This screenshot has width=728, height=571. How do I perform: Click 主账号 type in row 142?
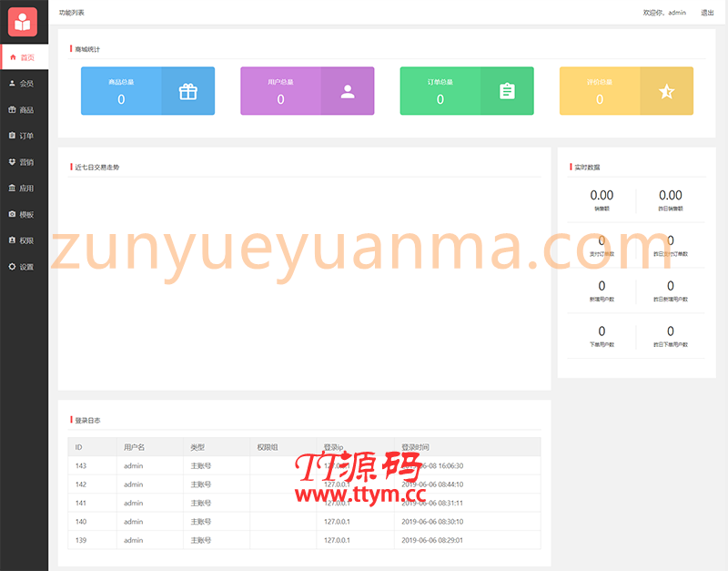coord(200,484)
